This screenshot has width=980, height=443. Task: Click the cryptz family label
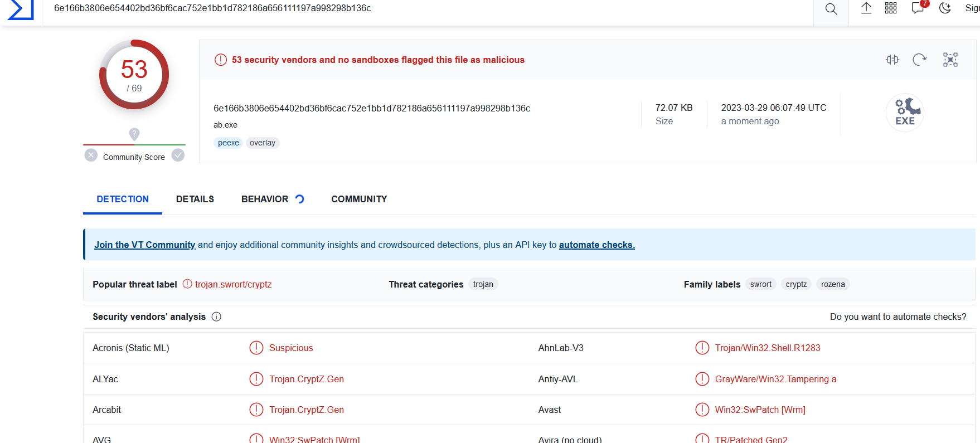[796, 284]
